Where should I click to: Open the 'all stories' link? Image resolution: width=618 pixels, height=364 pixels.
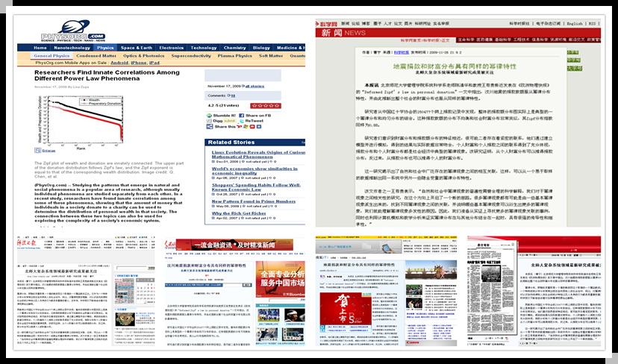pyautogui.click(x=255, y=87)
